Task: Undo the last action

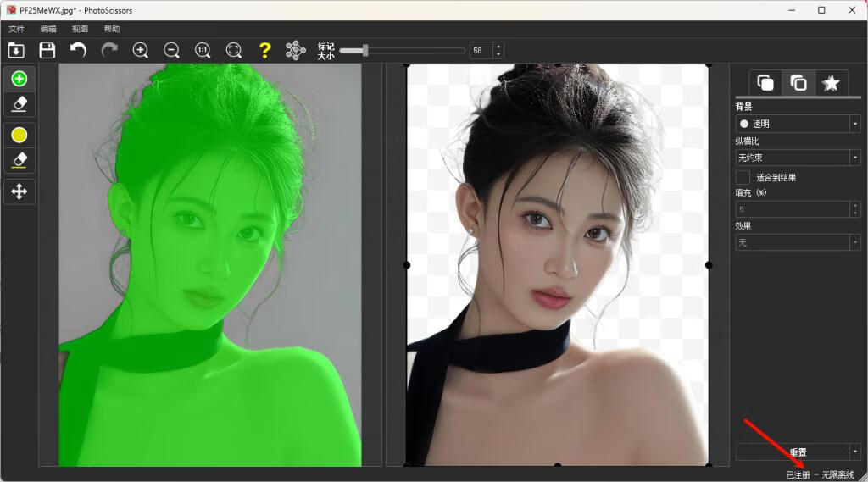Action: pos(78,50)
